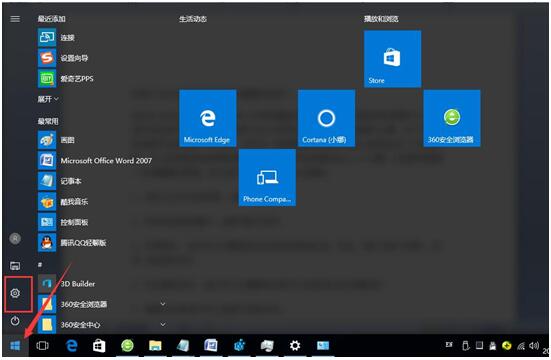551x360 pixels.
Task: Expand the 360安全中心 folder chevron
Action: [x=163, y=324]
